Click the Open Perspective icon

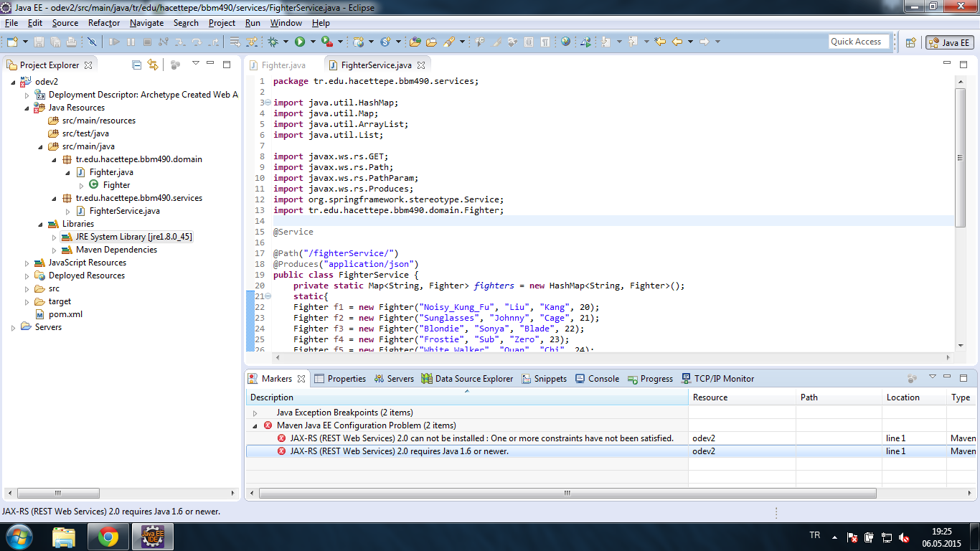click(x=910, y=42)
